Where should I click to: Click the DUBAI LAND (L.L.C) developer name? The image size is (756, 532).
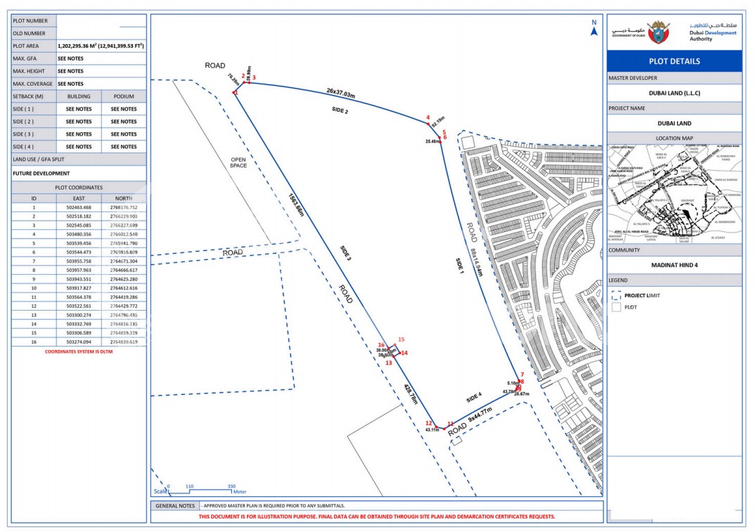point(674,93)
